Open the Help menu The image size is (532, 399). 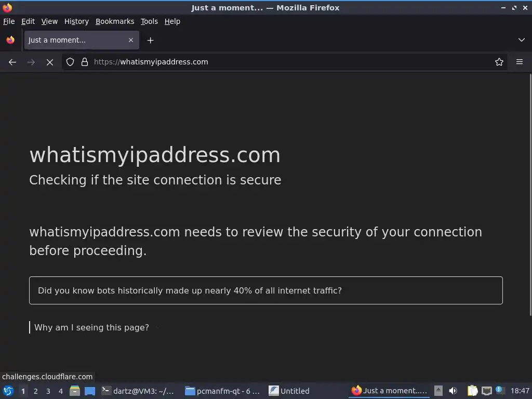point(172,21)
